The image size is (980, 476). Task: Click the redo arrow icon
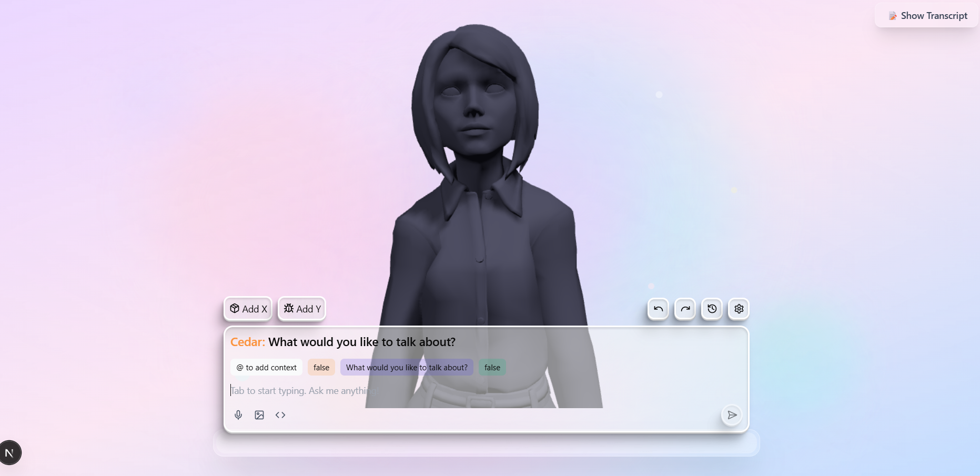(x=685, y=309)
